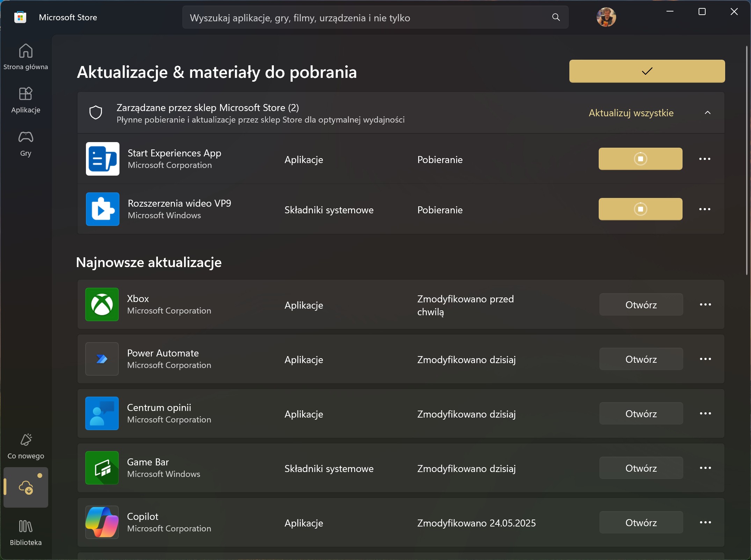
Task: Click the Xbox app icon
Action: (x=102, y=304)
